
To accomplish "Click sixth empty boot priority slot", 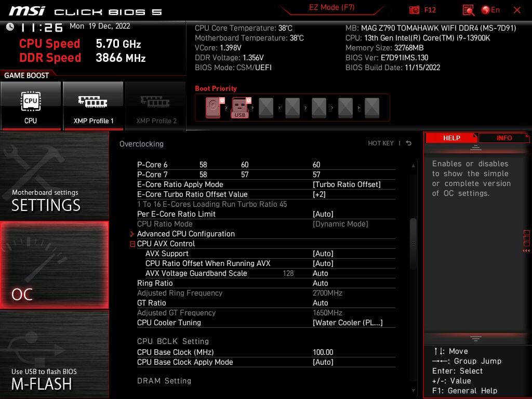I will coord(345,108).
